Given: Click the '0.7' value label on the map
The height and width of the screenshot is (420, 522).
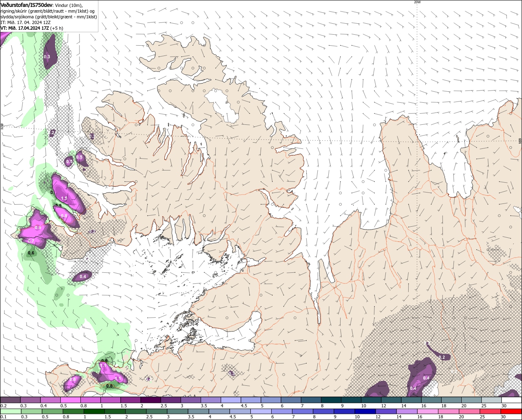Looking at the screenshot, I should (x=31, y=241).
